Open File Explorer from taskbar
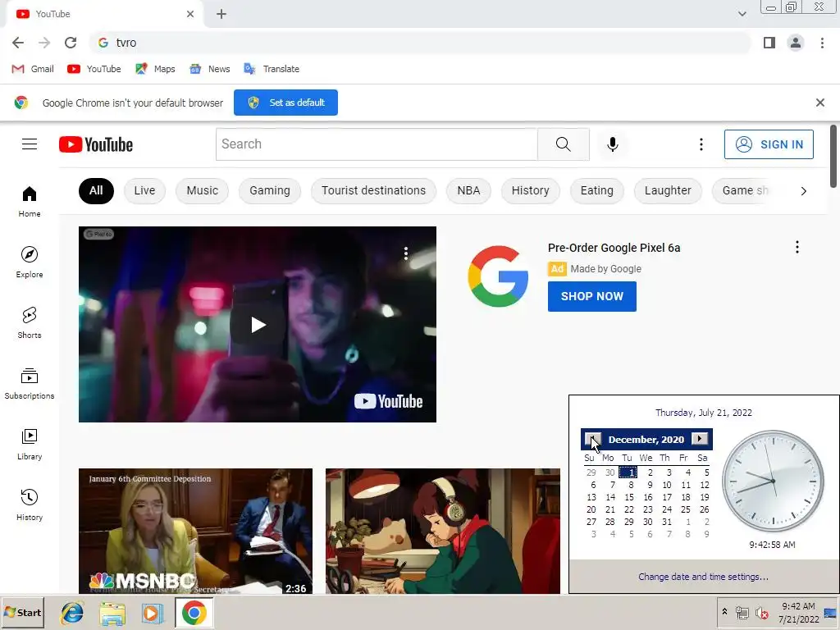 [112, 614]
